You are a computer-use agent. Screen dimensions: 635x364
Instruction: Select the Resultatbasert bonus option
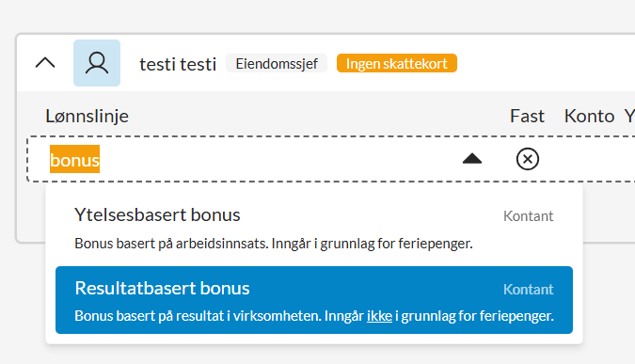(x=314, y=300)
